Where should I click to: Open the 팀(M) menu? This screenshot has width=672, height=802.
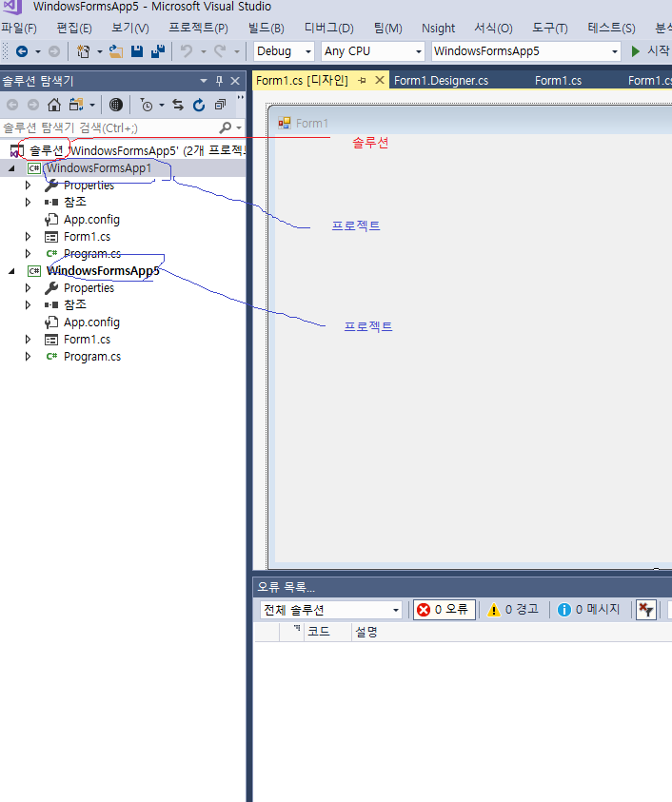point(388,29)
